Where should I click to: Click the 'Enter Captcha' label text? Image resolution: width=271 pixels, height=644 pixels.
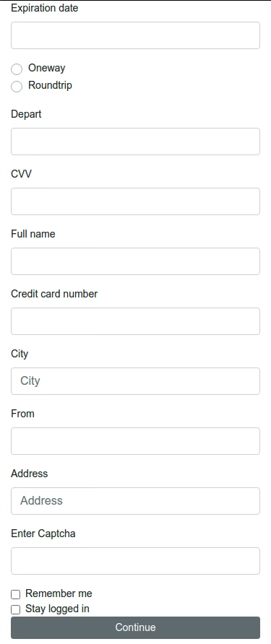click(x=43, y=534)
